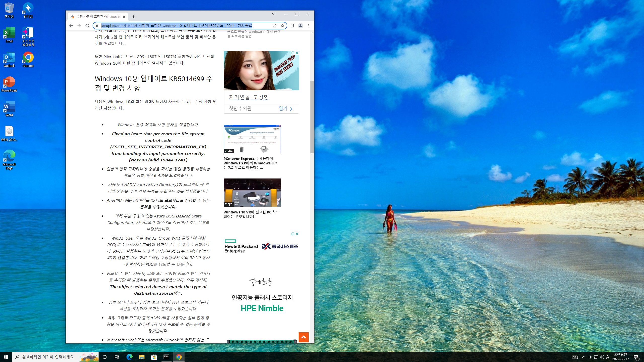Open the Windows 10 VR article thumbnail

coord(252,193)
